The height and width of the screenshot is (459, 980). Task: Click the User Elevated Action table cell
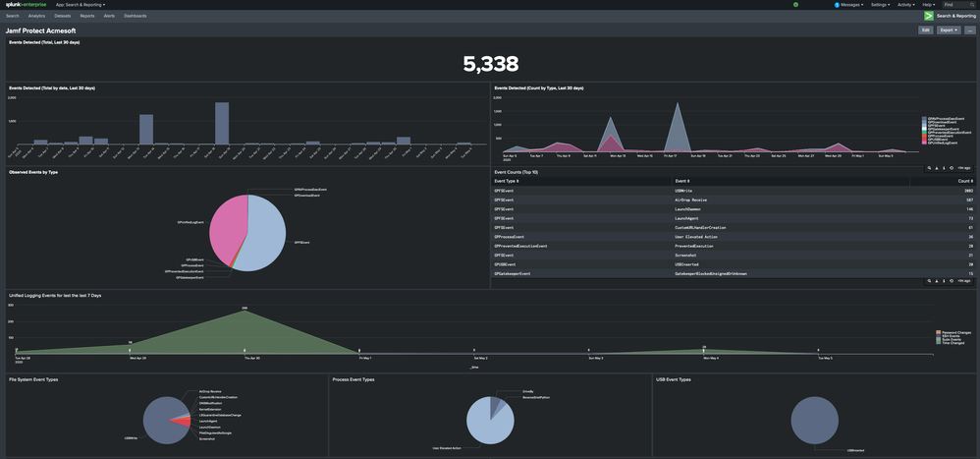pos(696,237)
